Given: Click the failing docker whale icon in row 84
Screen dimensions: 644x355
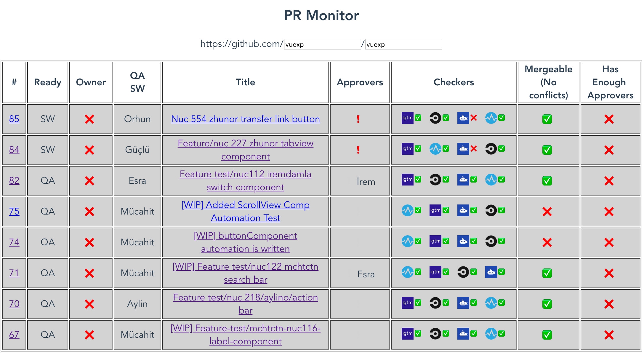Looking at the screenshot, I should point(463,149).
